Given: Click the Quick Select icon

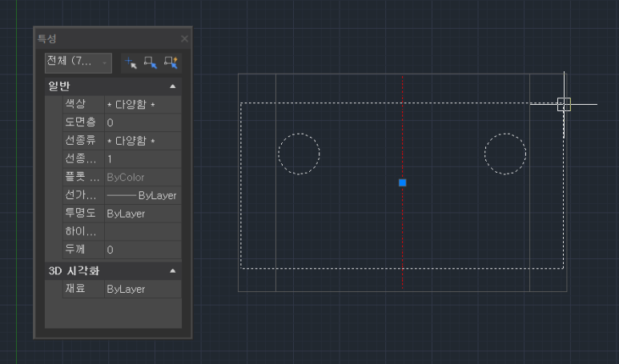Looking at the screenshot, I should pyautogui.click(x=171, y=62).
